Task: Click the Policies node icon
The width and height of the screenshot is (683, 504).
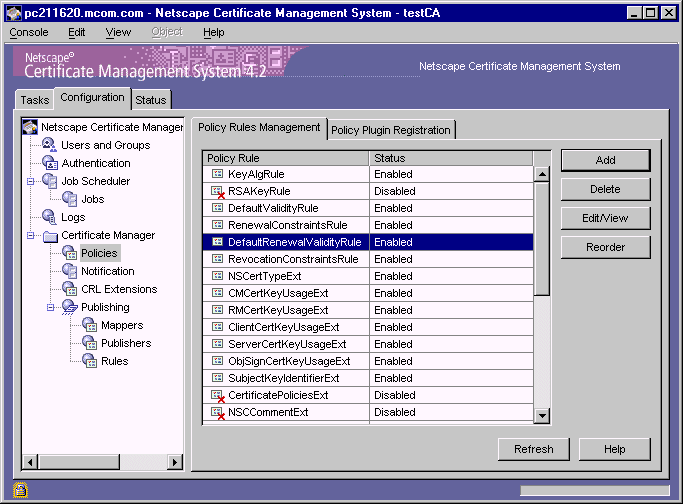Action: (70, 253)
